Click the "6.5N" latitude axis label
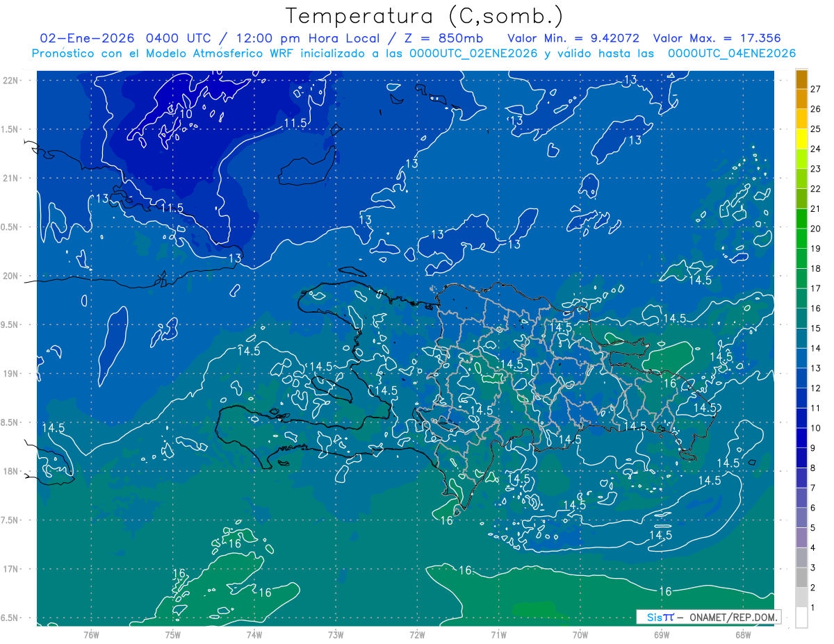 tap(10, 618)
